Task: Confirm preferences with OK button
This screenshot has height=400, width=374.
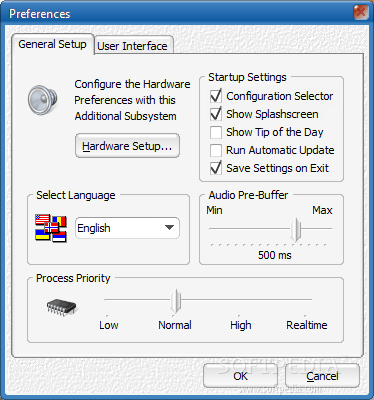Action: (240, 376)
